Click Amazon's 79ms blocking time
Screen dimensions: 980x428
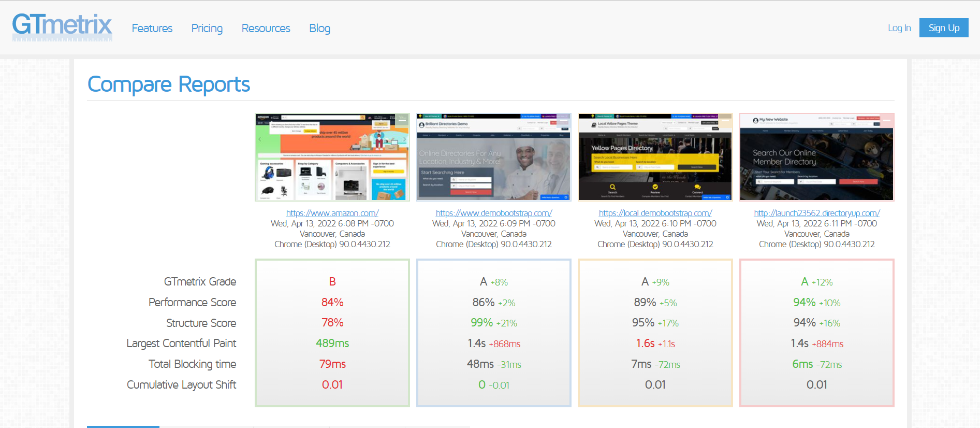(x=332, y=364)
